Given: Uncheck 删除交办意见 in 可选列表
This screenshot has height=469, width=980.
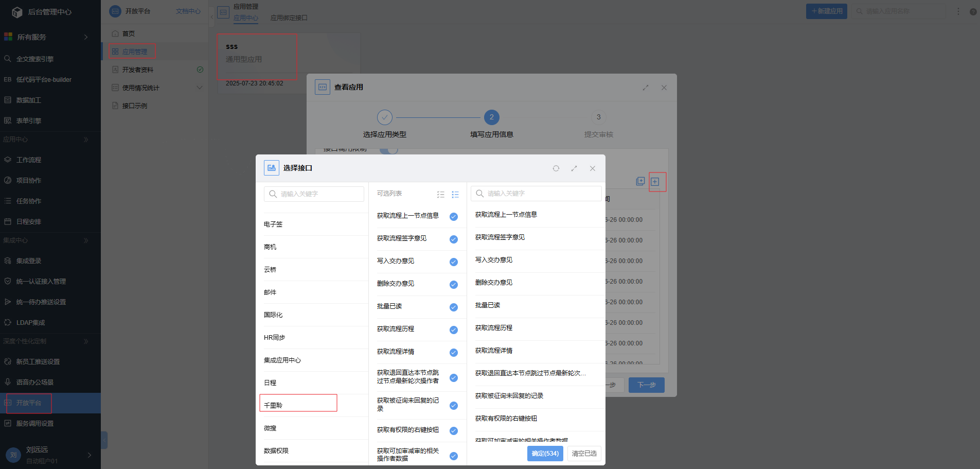Looking at the screenshot, I should 454,285.
